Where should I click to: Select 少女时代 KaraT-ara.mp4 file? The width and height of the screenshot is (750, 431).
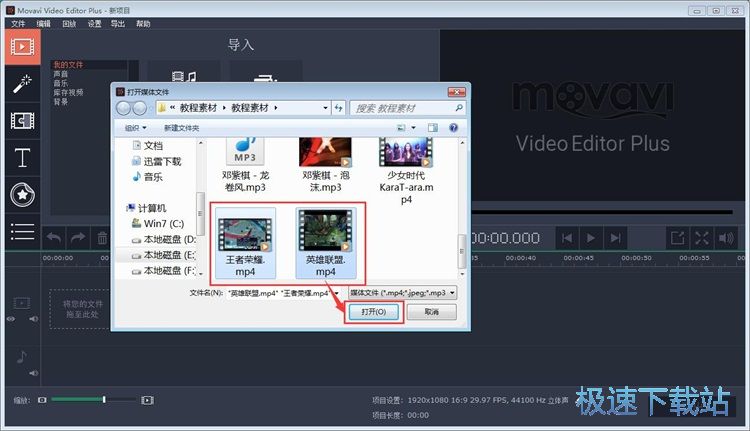pyautogui.click(x=406, y=172)
